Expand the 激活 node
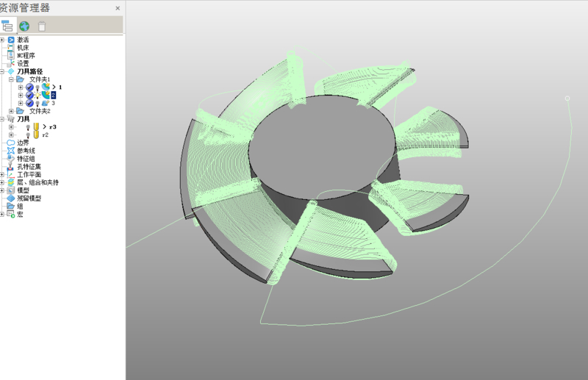The height and width of the screenshot is (380, 588). point(2,40)
